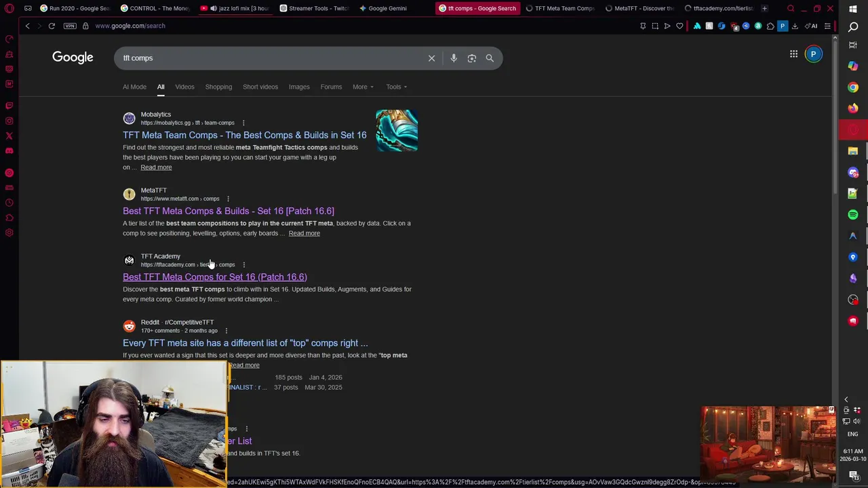868x488 pixels.
Task: Submit search with magnifier icon
Action: (490, 58)
